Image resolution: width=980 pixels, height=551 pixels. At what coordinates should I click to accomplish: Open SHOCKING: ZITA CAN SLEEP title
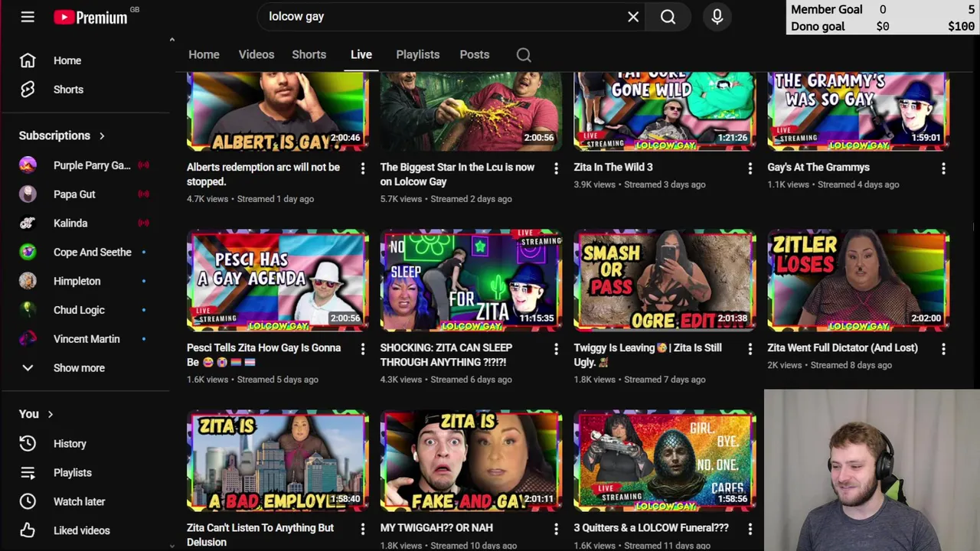446,355
